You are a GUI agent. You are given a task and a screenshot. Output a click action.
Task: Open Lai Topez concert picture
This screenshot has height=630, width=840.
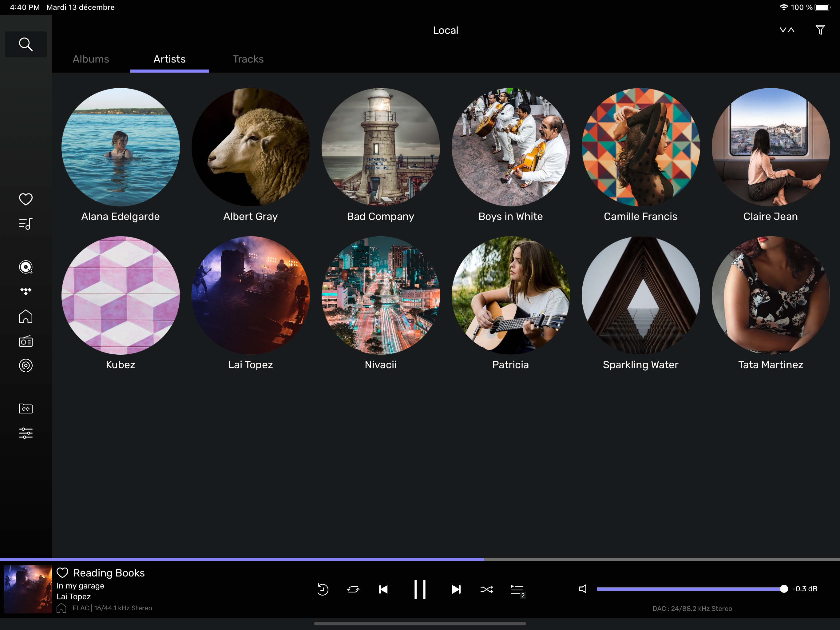(250, 295)
